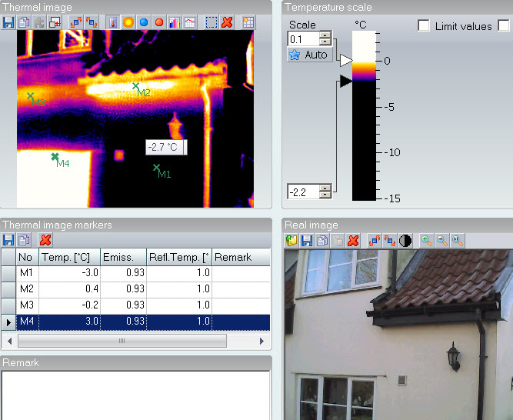Click inside the Remark text box

[135, 394]
